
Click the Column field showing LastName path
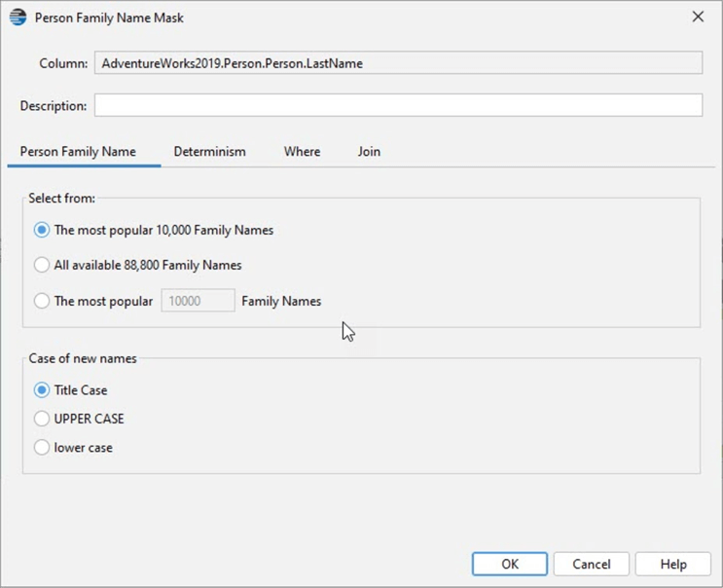coord(398,63)
